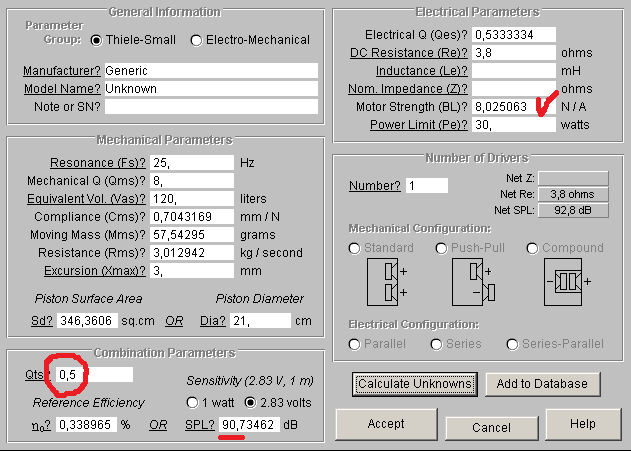The width and height of the screenshot is (631, 451).
Task: Open the Manufacturer? help link
Action: point(62,71)
